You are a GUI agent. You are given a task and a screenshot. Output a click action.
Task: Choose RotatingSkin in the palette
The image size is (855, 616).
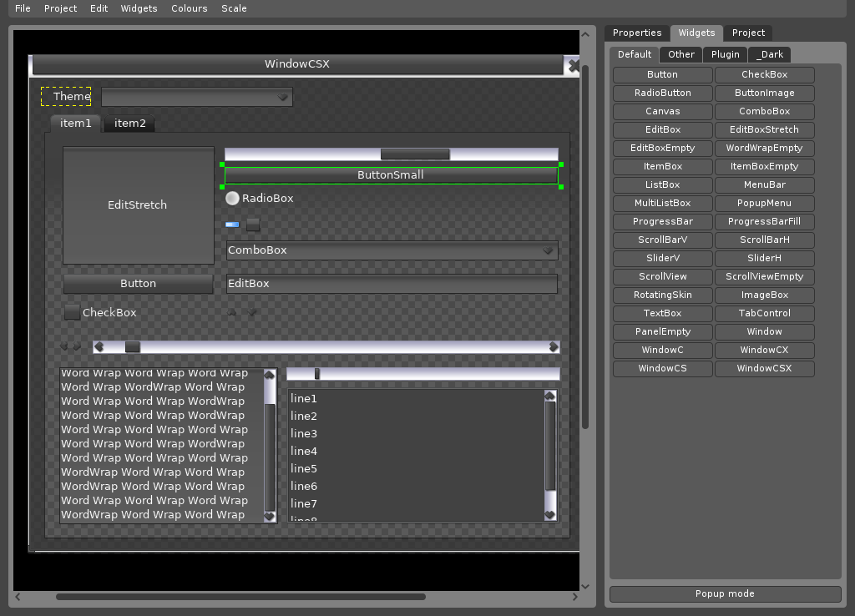662,295
